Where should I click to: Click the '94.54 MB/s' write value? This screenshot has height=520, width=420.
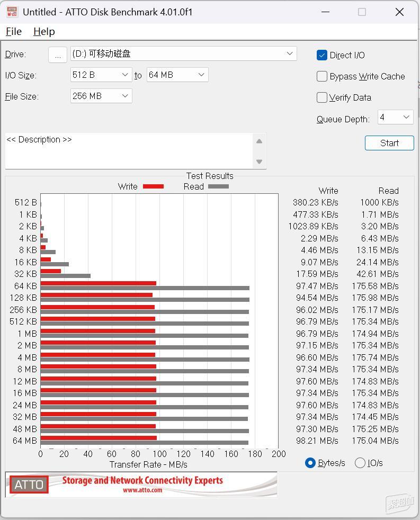pos(317,298)
